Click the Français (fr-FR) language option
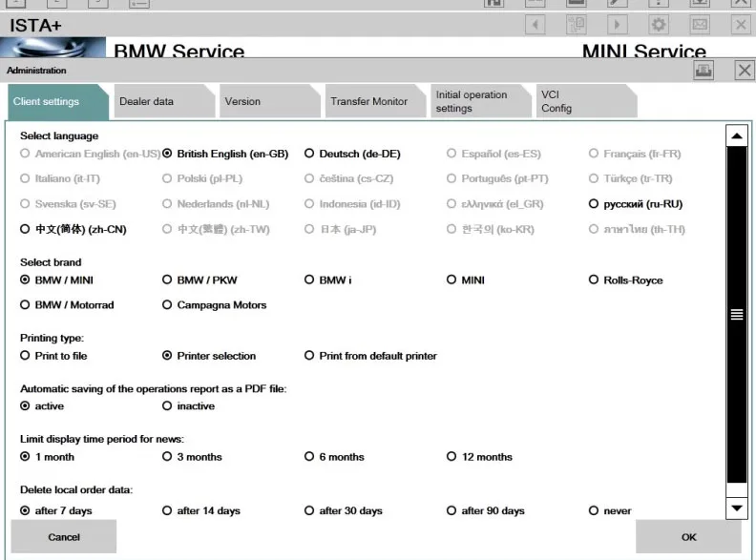The image size is (756, 560). pyautogui.click(x=635, y=154)
